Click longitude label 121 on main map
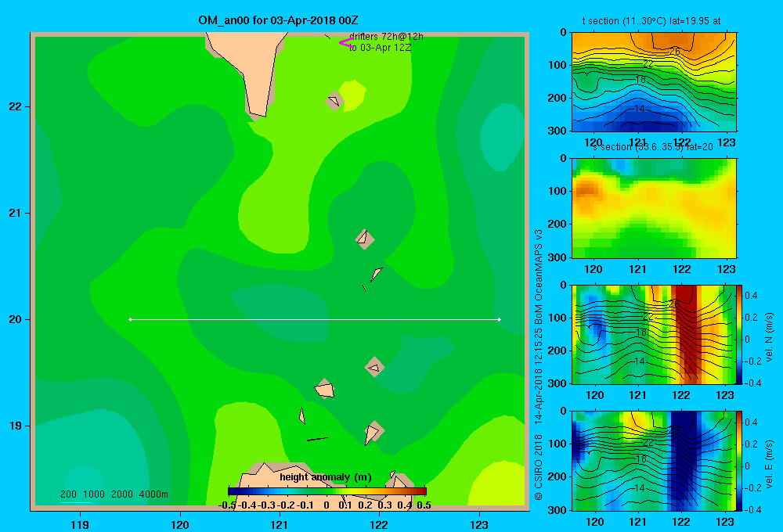The width and height of the screenshot is (783, 532). 280,524
